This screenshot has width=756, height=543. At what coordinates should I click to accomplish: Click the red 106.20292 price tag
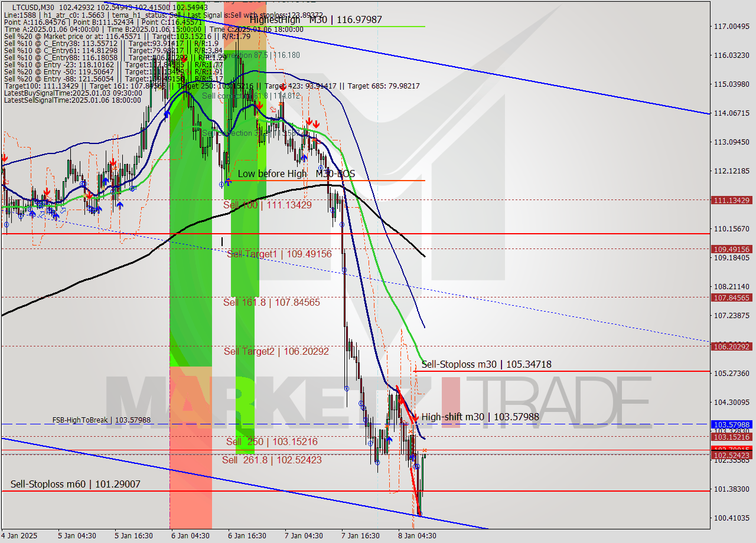(732, 346)
